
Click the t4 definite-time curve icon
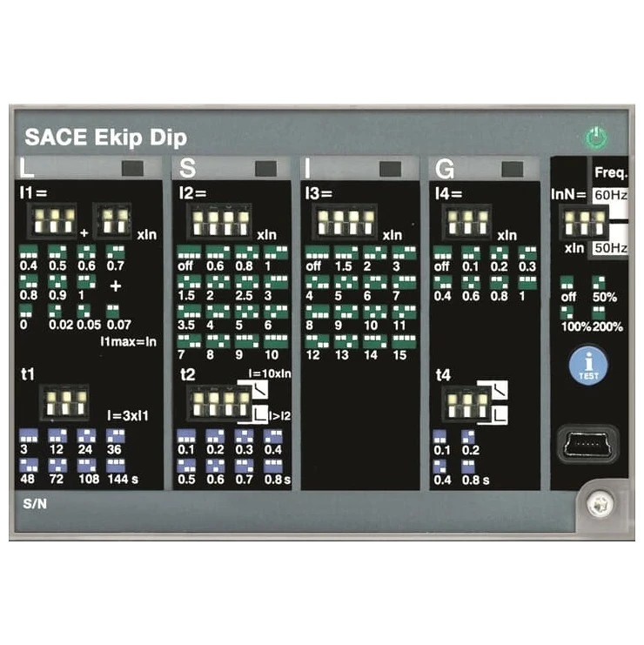pyautogui.click(x=498, y=415)
